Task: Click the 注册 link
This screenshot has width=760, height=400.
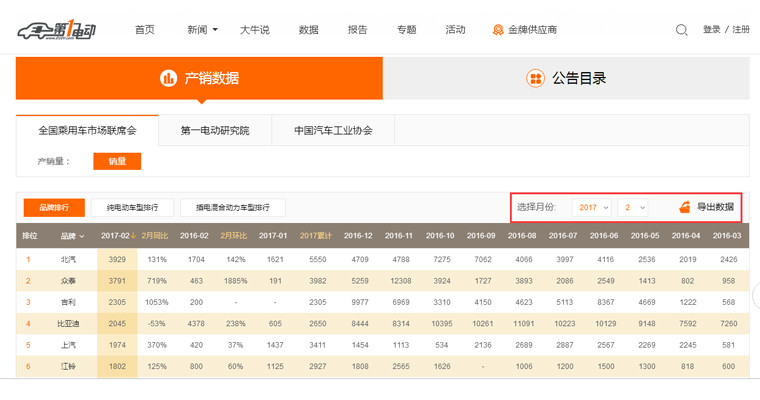Action: tap(741, 30)
